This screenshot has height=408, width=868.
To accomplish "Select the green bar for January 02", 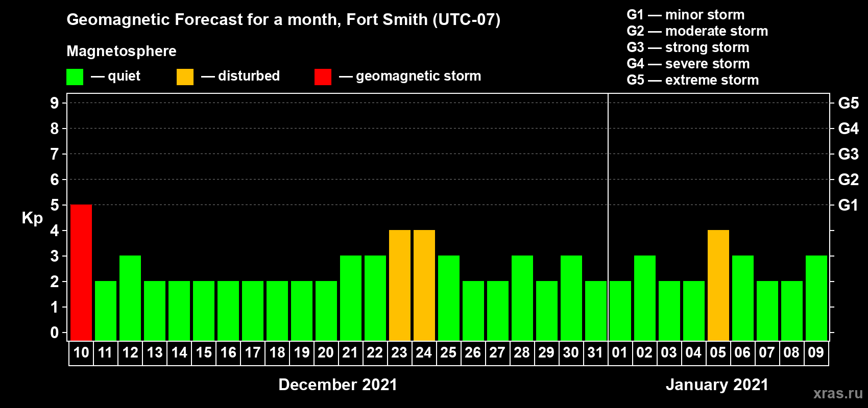I will (x=645, y=298).
